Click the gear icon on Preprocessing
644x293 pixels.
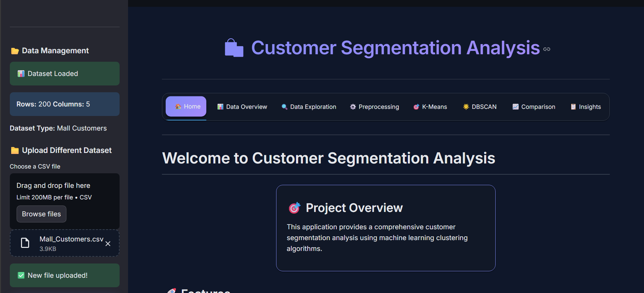pyautogui.click(x=353, y=107)
